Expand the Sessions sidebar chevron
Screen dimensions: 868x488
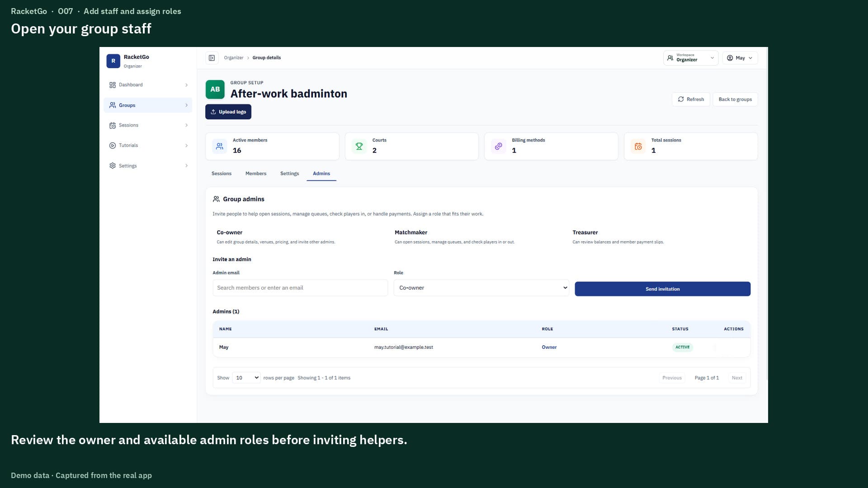coord(186,125)
